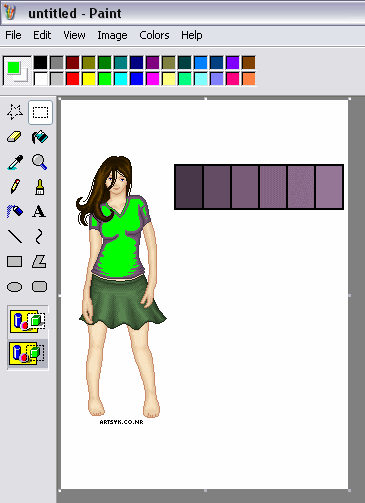
Task: Click the darkest purple square on canvas
Action: pos(189,187)
